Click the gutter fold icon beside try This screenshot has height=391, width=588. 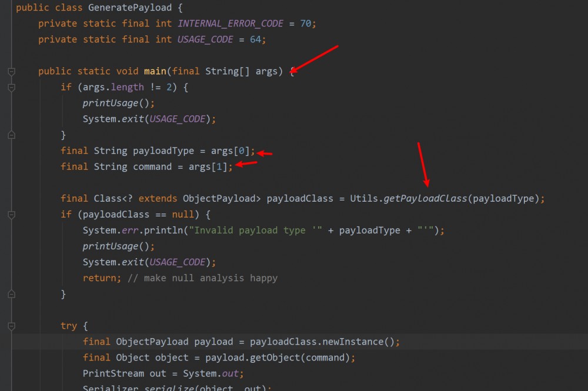[x=11, y=326]
